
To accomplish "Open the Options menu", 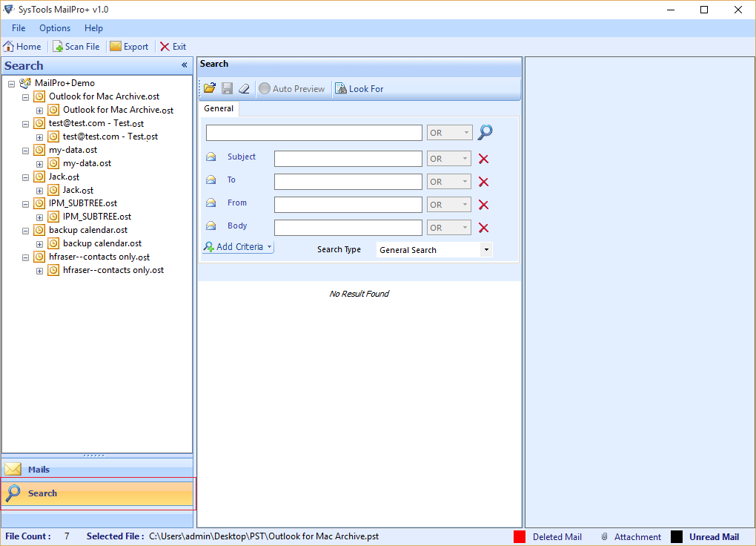I will pos(55,28).
